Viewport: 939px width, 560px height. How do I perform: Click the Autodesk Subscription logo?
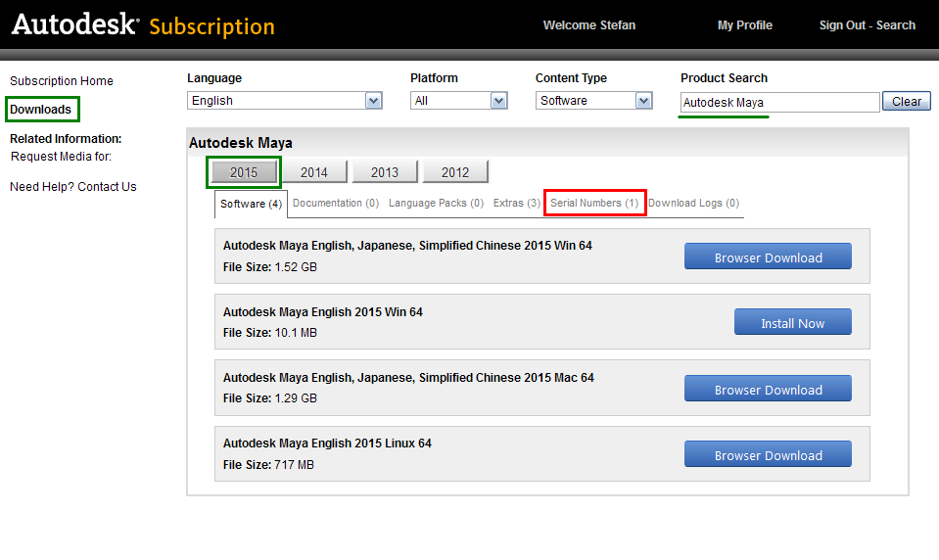click(x=143, y=25)
